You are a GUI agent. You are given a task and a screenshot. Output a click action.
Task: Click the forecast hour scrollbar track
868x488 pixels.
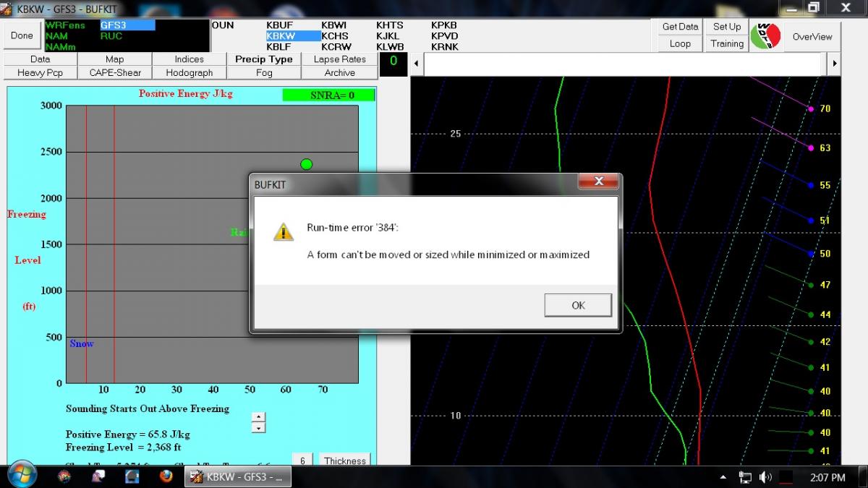[x=626, y=64]
